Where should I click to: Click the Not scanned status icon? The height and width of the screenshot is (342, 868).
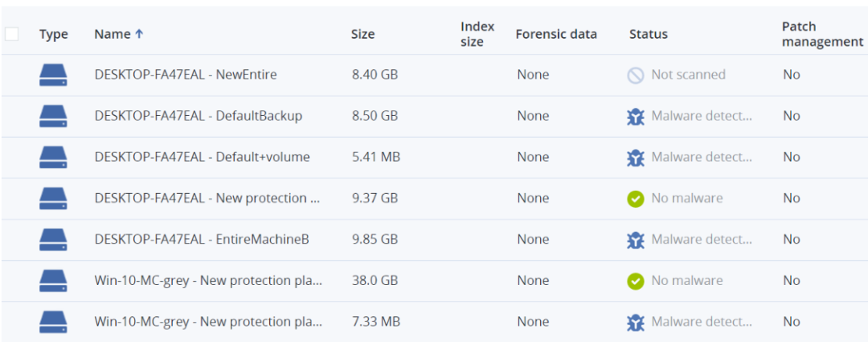[x=636, y=75]
